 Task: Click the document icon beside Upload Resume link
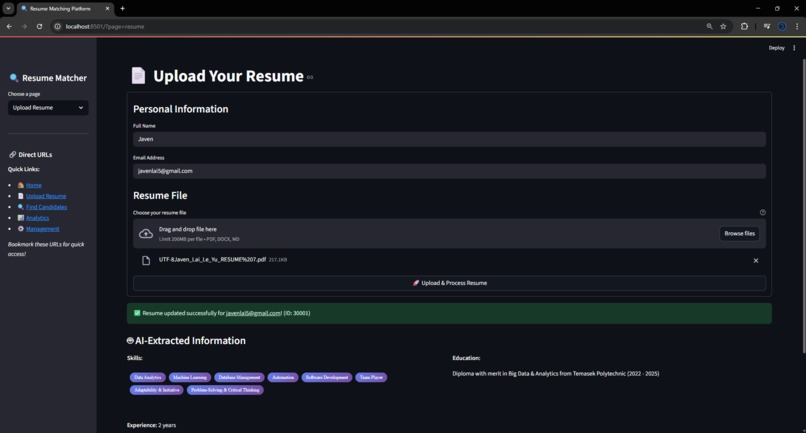(x=21, y=196)
